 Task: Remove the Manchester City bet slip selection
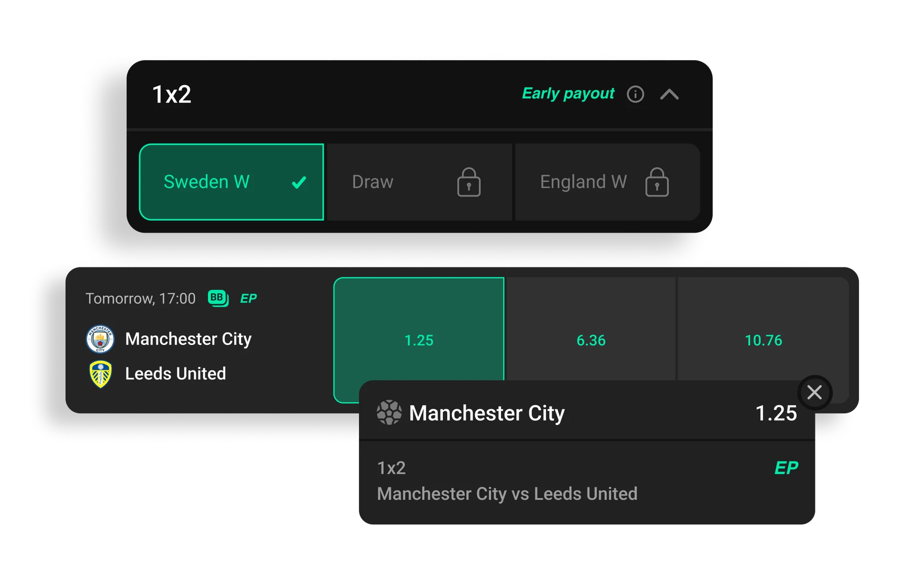pos(814,393)
